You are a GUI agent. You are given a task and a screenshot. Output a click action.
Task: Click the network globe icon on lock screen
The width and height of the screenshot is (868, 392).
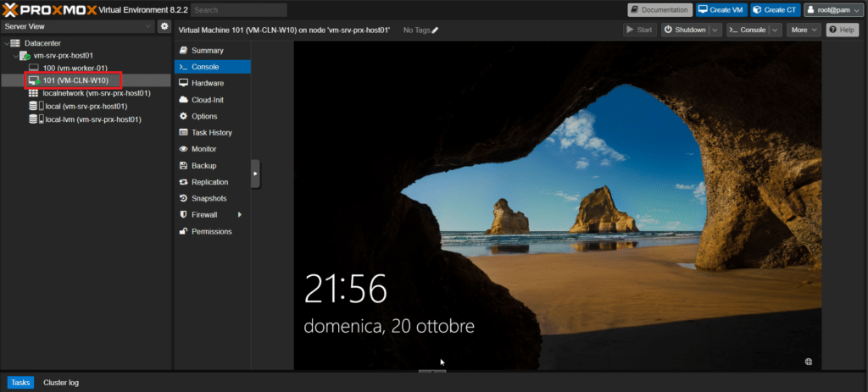(x=808, y=362)
